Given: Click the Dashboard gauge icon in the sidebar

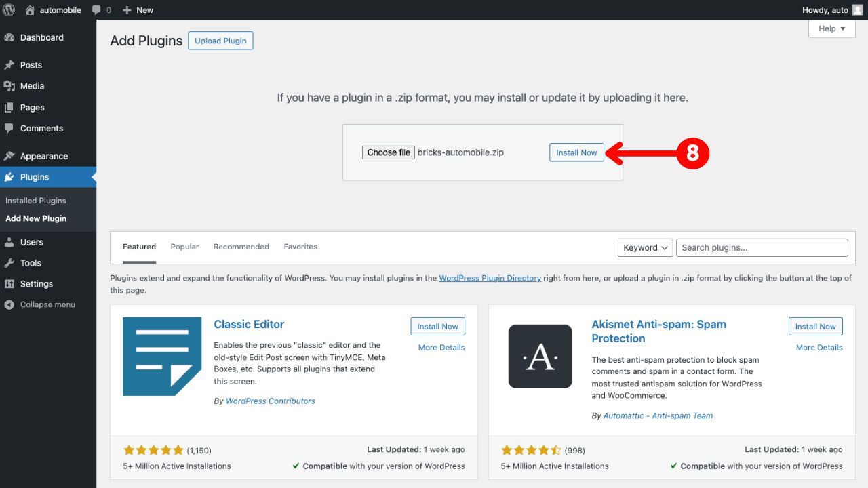Looking at the screenshot, I should 9,38.
